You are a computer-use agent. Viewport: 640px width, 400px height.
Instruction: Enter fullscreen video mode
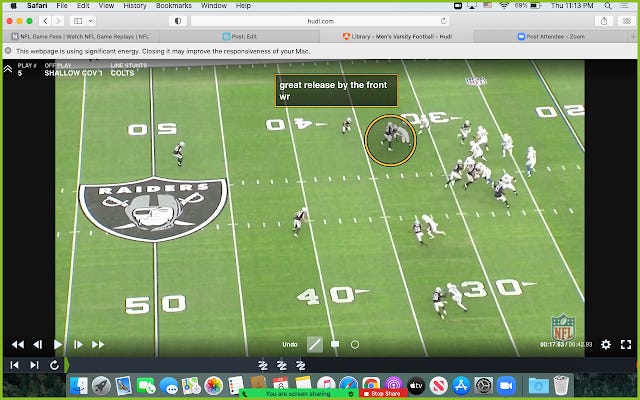(626, 344)
